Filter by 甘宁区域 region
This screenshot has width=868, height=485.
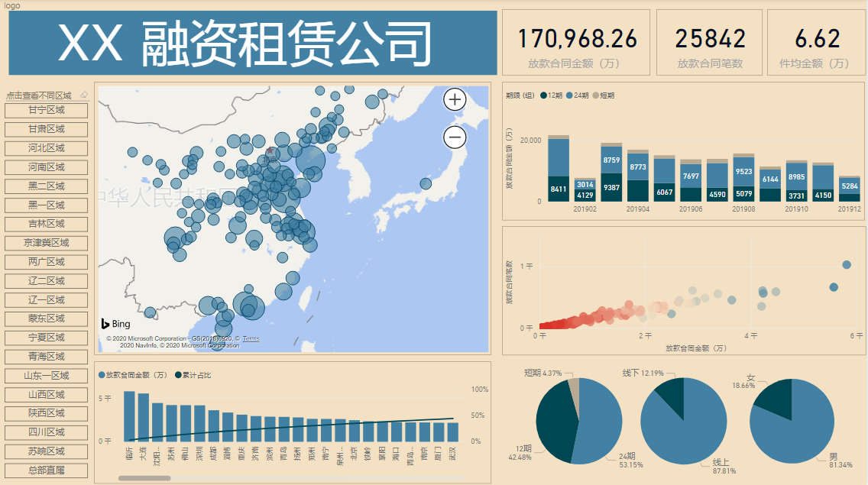47,110
